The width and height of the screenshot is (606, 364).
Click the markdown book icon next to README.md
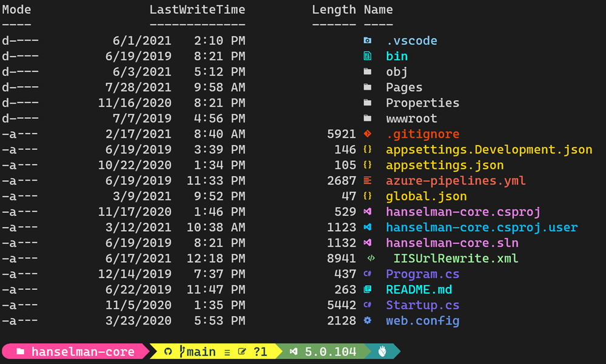369,289
